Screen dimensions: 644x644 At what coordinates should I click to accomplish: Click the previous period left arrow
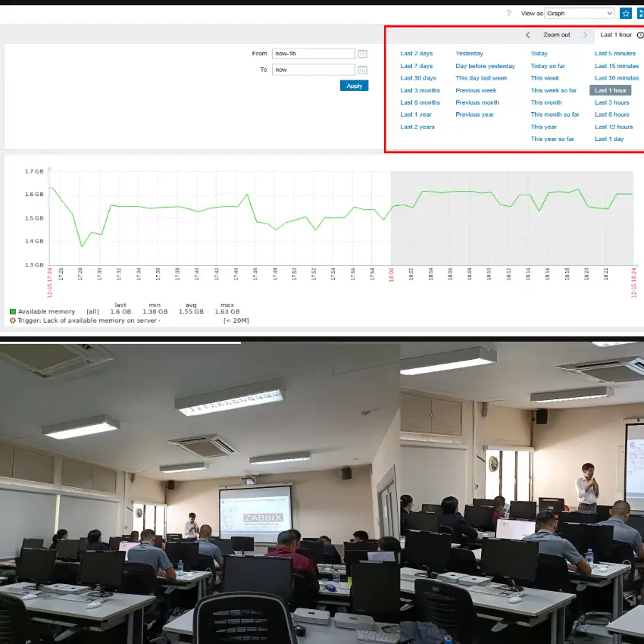click(x=528, y=35)
